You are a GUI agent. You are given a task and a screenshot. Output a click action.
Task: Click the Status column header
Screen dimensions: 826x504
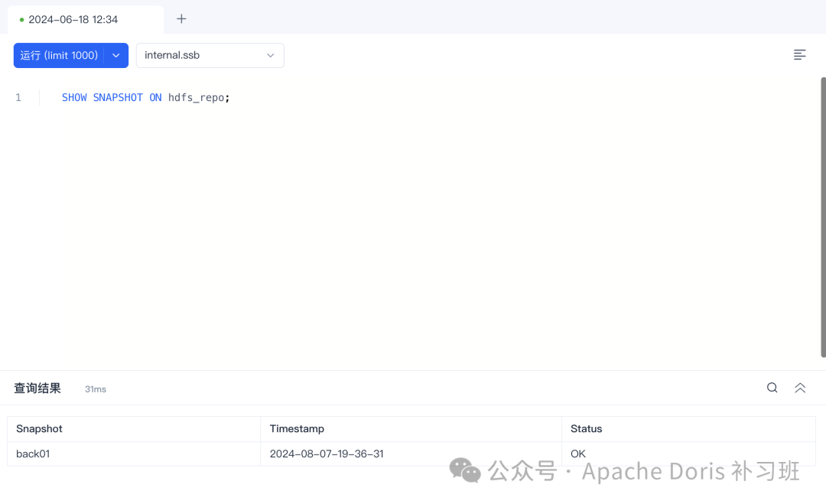pyautogui.click(x=688, y=429)
